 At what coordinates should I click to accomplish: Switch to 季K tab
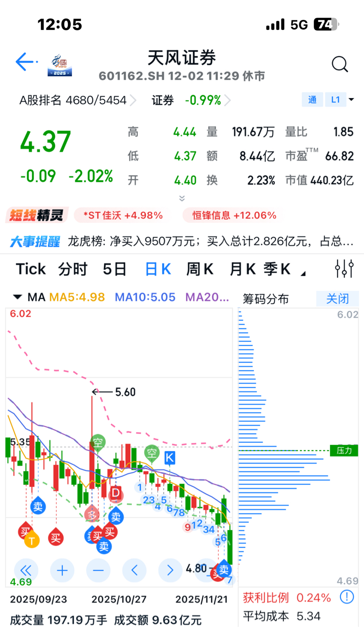pos(277,269)
